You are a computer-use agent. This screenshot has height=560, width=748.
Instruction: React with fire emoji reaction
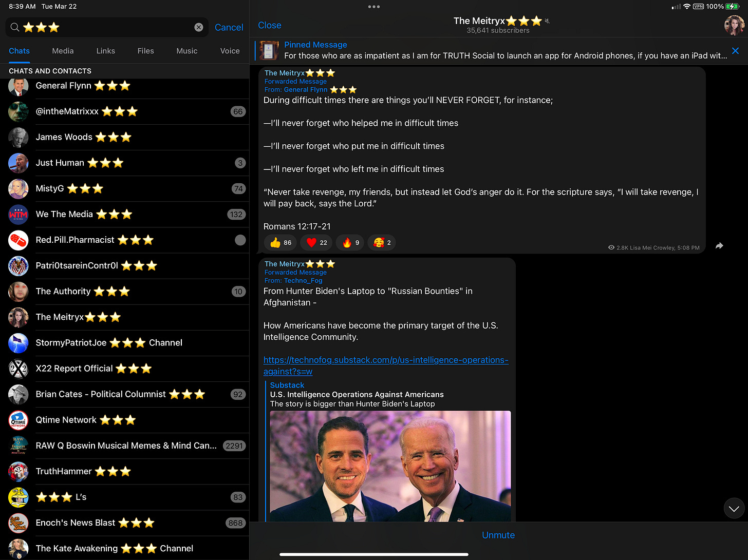[350, 242]
